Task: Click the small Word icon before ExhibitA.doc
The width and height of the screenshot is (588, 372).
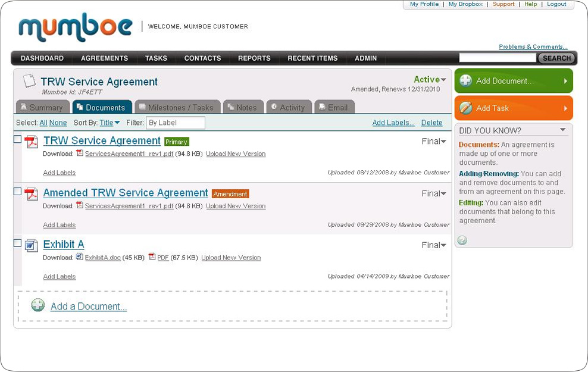Action: point(80,257)
